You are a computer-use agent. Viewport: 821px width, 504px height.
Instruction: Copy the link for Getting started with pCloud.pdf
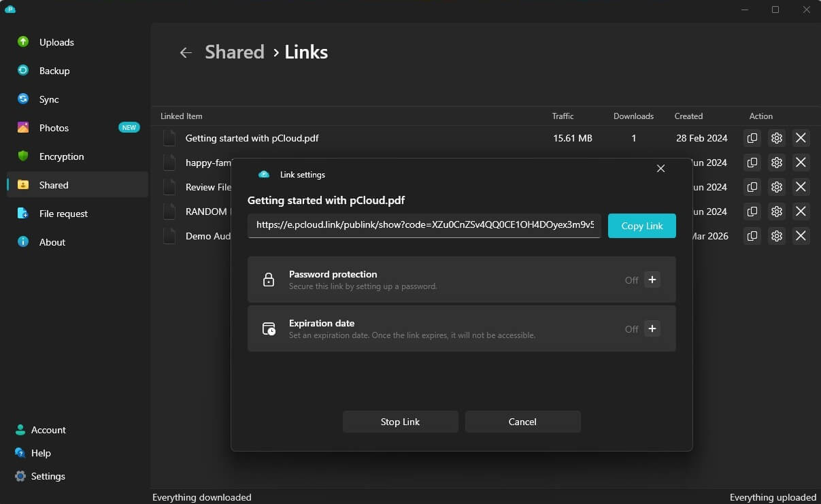tap(752, 138)
